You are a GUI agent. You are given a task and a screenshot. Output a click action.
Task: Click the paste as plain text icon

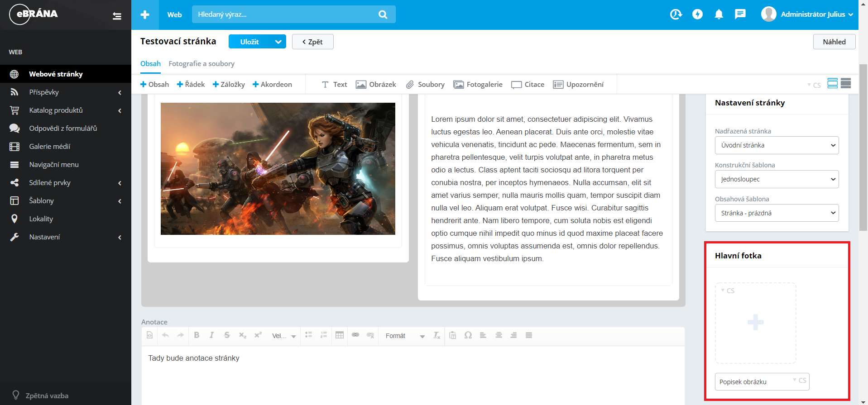(x=453, y=335)
